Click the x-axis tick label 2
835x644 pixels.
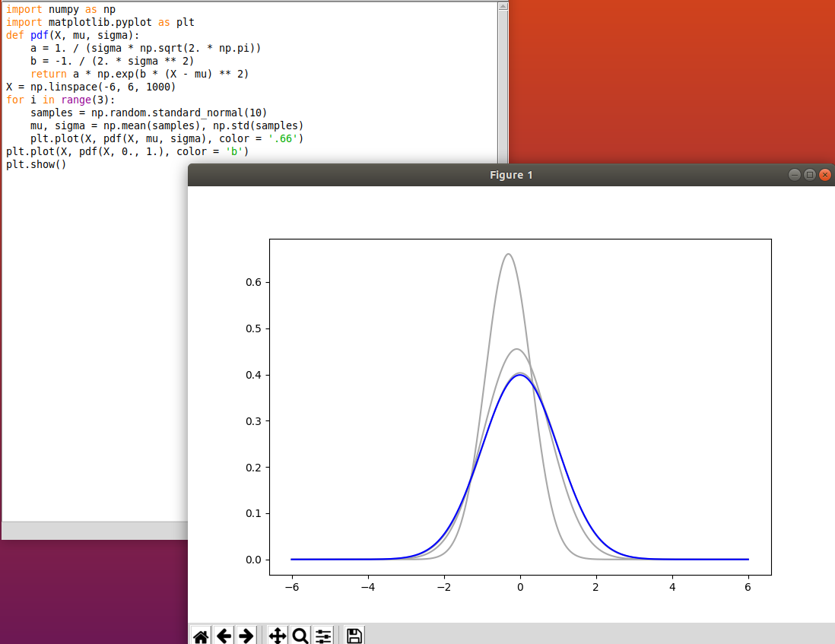tap(596, 587)
